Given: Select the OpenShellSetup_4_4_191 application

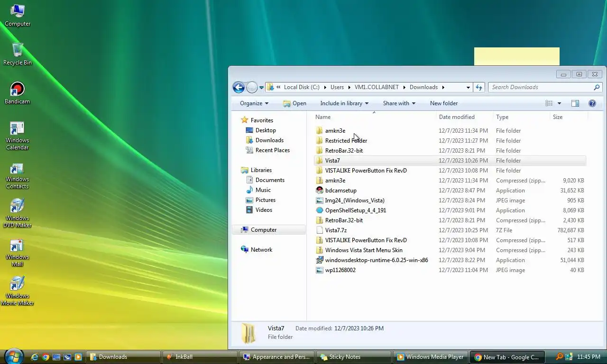Looking at the screenshot, I should point(450,210).
